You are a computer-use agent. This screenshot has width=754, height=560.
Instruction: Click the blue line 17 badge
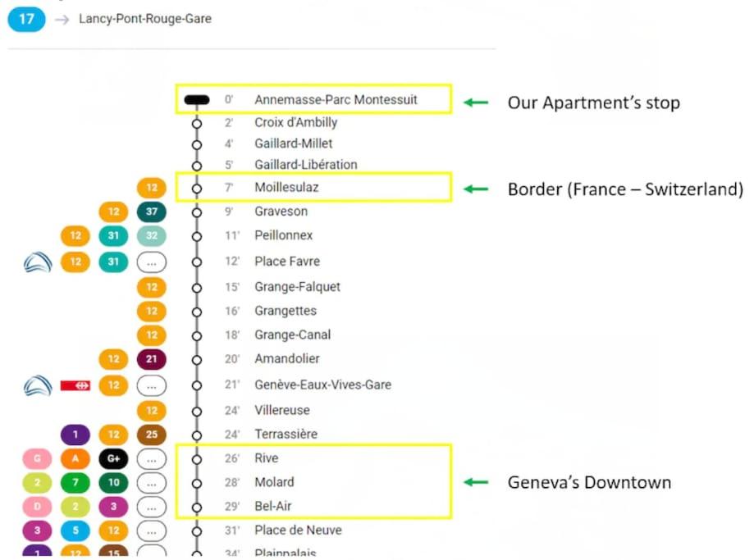click(x=26, y=19)
